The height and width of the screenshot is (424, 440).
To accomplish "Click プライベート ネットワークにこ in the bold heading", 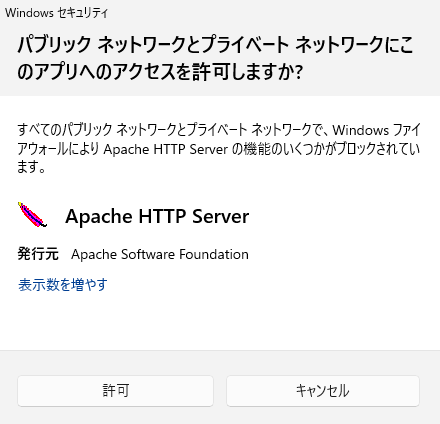I will click(307, 45).
